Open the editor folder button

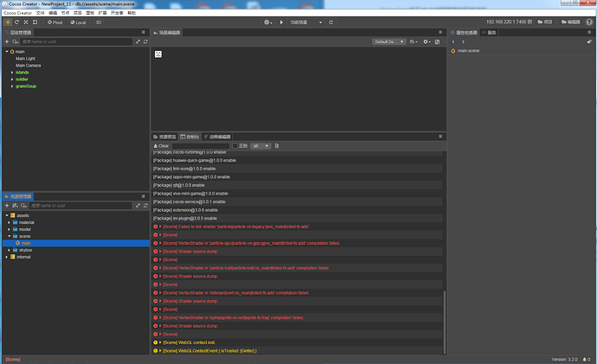tap(571, 22)
